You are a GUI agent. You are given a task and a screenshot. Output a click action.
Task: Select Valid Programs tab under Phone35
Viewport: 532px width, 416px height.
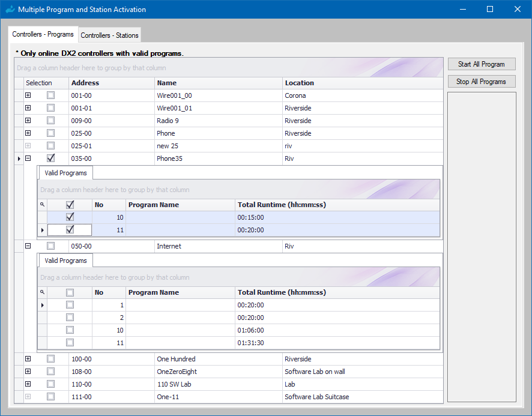[65, 173]
